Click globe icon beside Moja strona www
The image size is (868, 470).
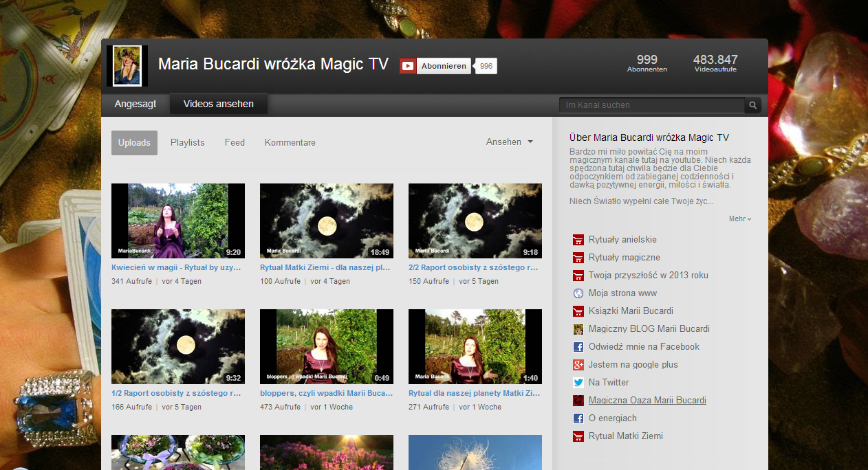[x=578, y=293]
